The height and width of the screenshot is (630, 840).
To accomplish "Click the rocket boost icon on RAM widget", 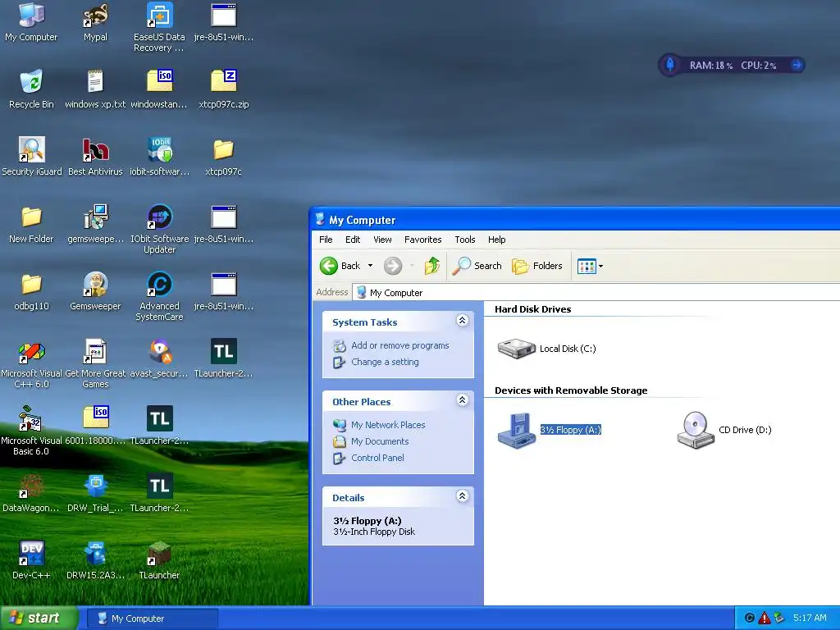I will [x=669, y=65].
